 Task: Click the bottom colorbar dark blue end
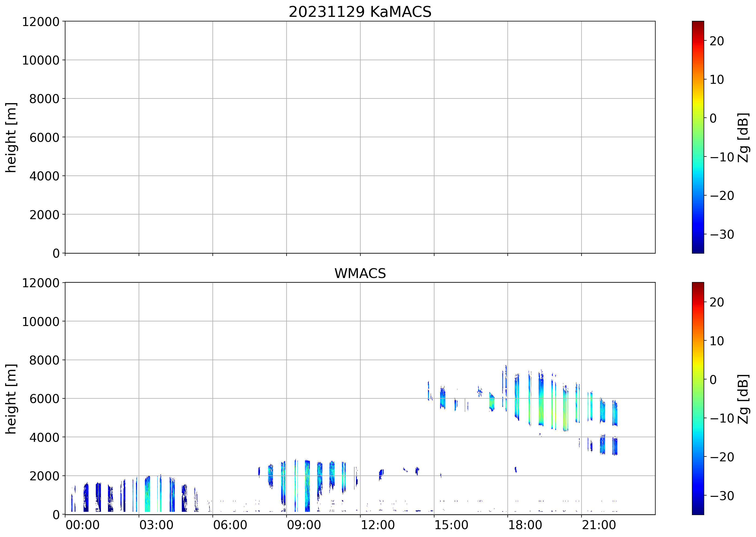[x=698, y=510]
